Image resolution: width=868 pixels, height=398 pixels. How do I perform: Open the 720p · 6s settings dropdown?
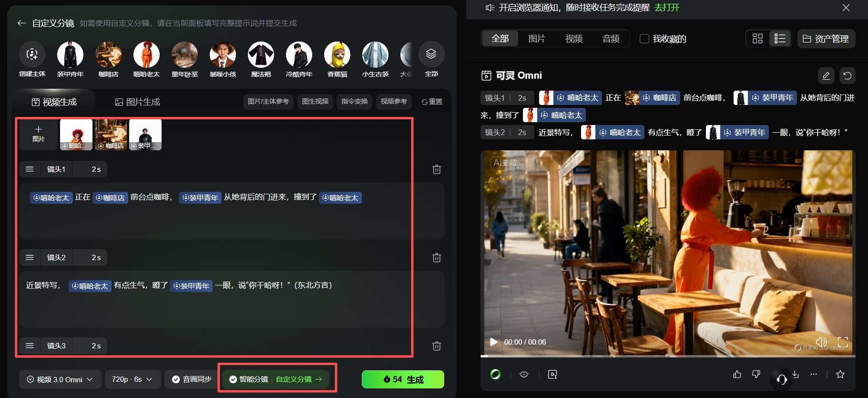132,379
